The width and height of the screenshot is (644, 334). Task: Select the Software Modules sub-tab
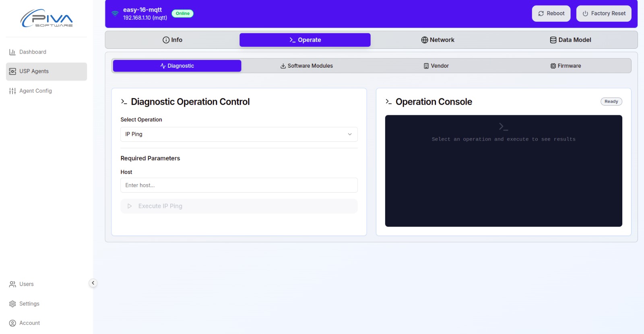pos(306,66)
